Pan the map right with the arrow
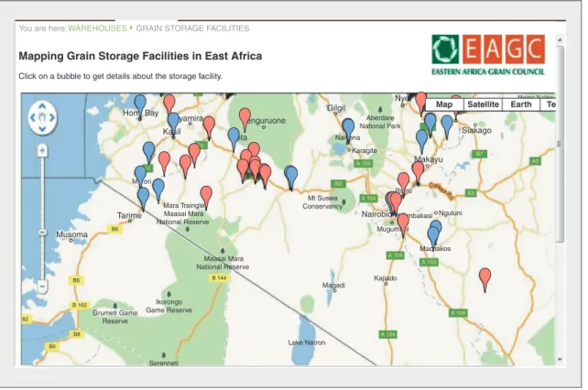588x390 pixels. coord(52,117)
